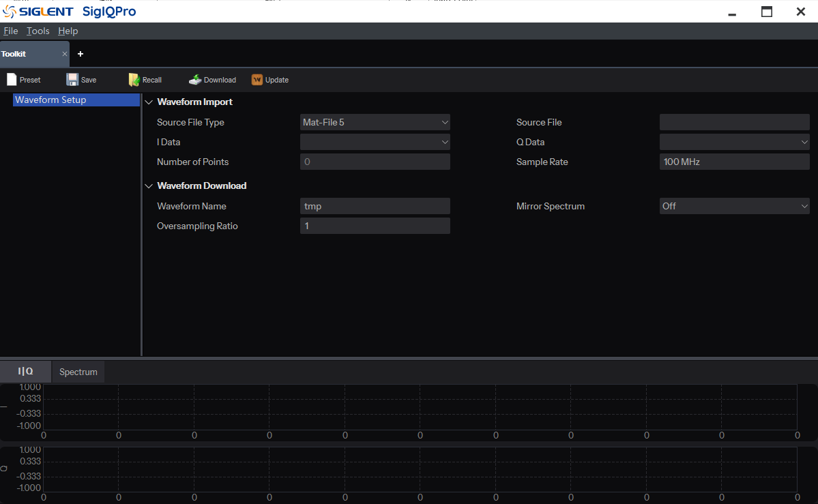Screen dimensions: 818x504
Task: Click the Siglent logo icon
Action: (x=10, y=11)
